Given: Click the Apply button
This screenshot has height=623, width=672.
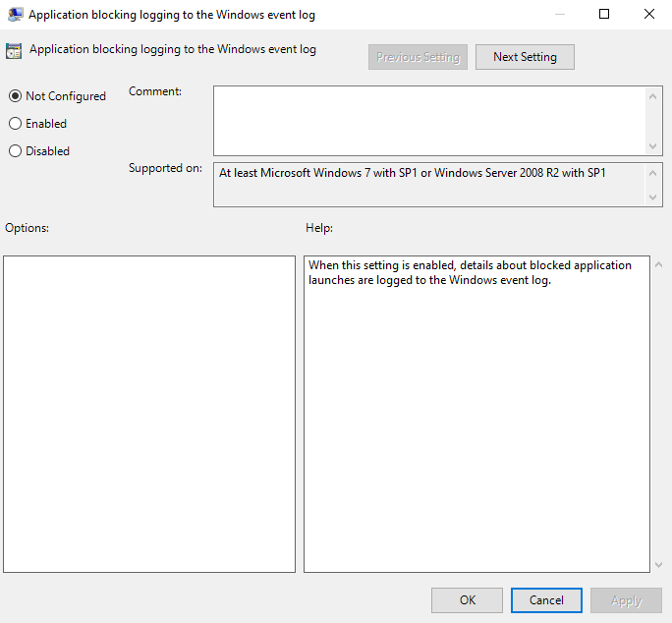Looking at the screenshot, I should [626, 600].
